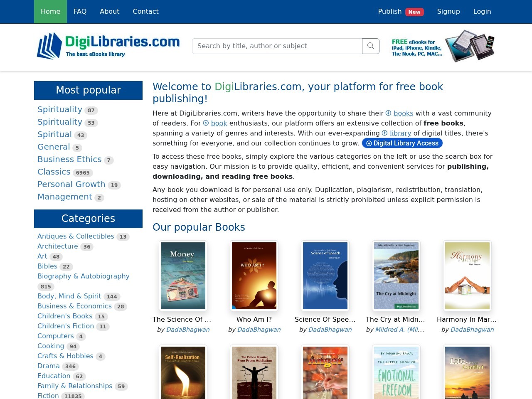The height and width of the screenshot is (399, 532).
Task: Click the free eBooks devices banner image
Action: 443,46
